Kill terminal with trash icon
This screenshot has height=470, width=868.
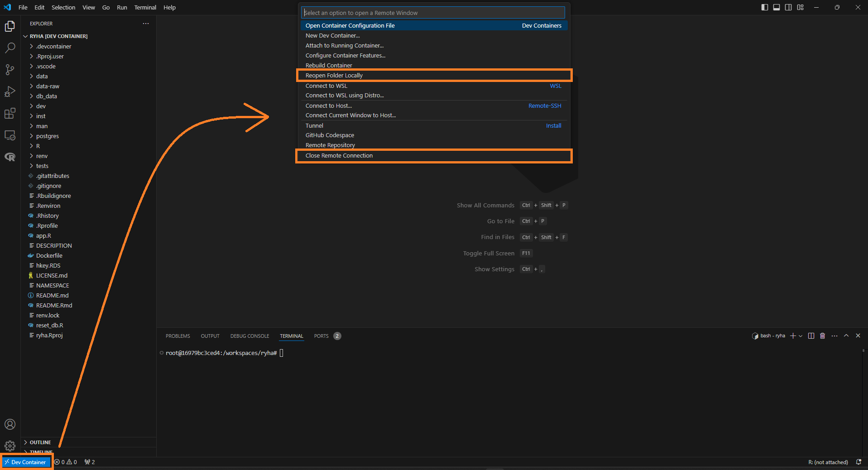click(823, 336)
